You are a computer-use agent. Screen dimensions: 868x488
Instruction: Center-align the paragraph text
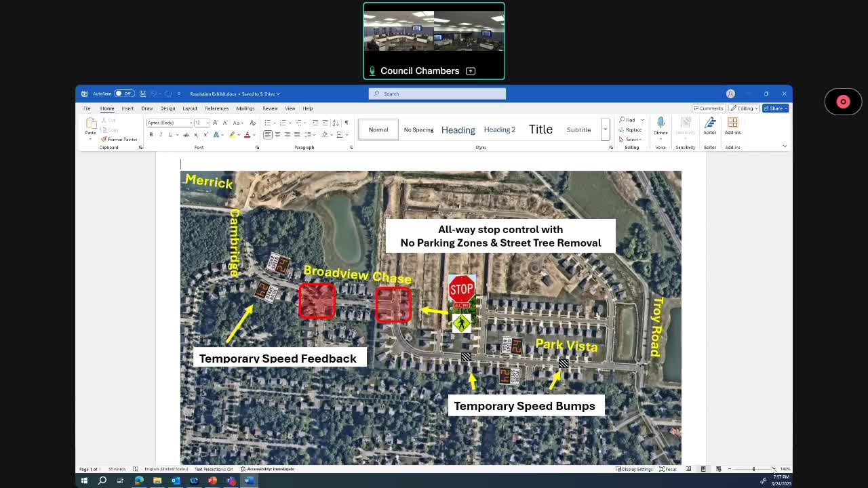277,135
